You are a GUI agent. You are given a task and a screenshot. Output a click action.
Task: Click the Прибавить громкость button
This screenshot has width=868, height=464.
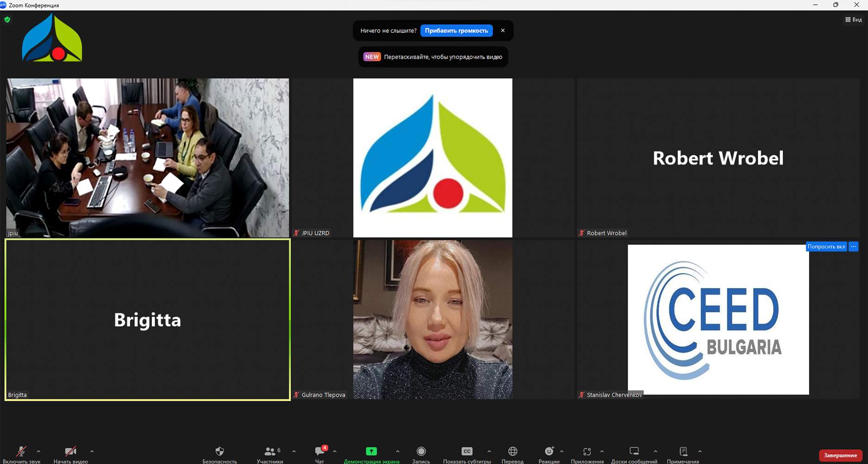(456, 31)
